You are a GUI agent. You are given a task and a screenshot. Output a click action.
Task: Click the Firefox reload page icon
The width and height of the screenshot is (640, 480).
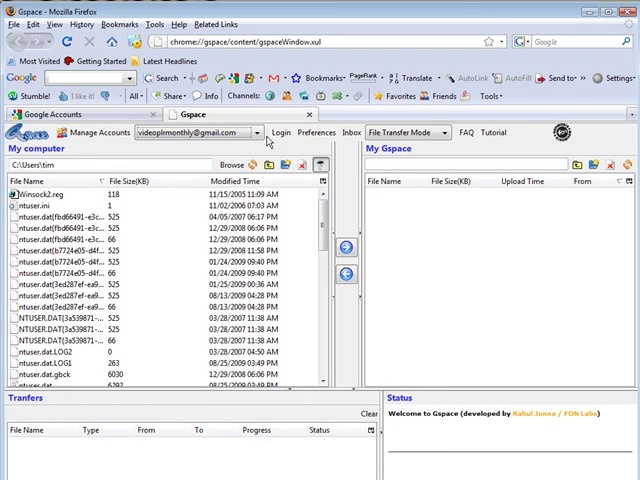(x=67, y=42)
